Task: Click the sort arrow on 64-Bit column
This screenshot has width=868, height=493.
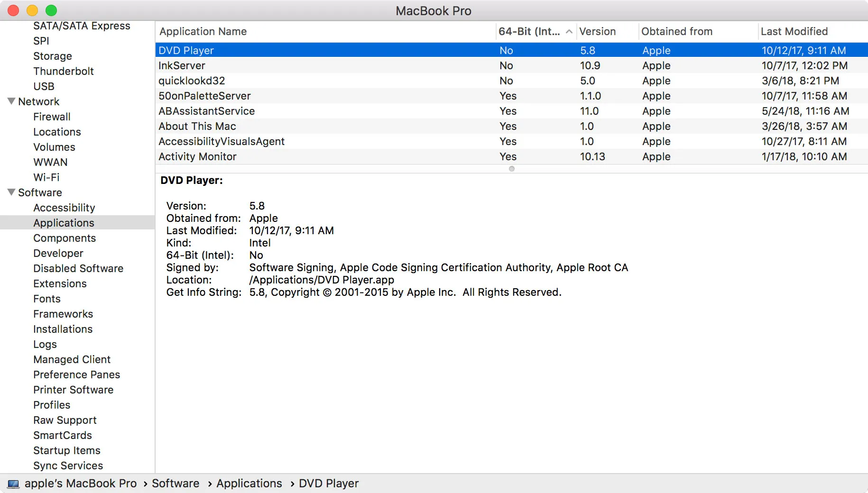Action: coord(569,32)
